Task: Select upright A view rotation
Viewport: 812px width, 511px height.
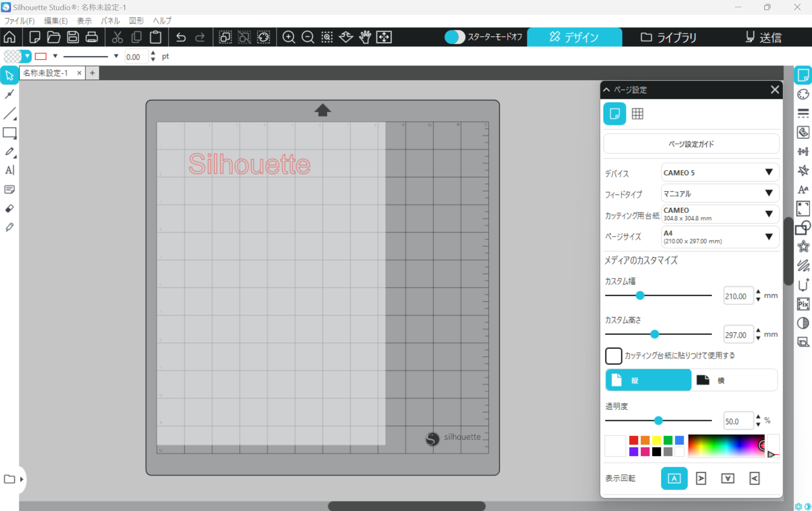Action: (x=674, y=478)
